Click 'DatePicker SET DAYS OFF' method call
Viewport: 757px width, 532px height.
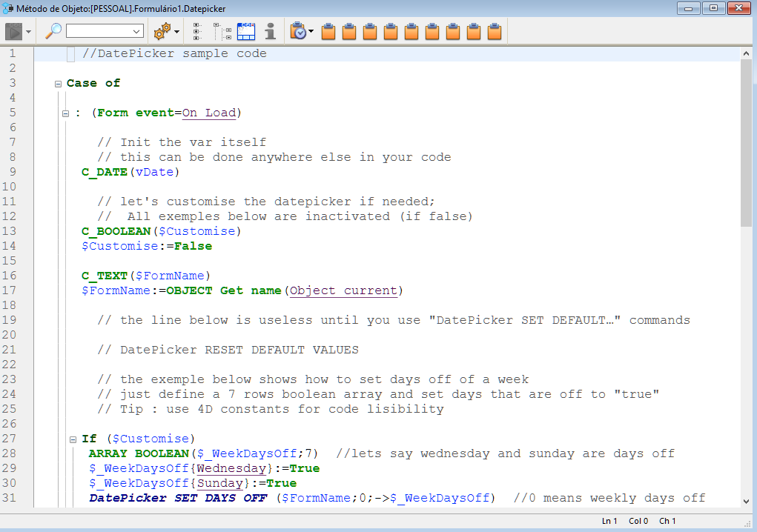tap(178, 498)
